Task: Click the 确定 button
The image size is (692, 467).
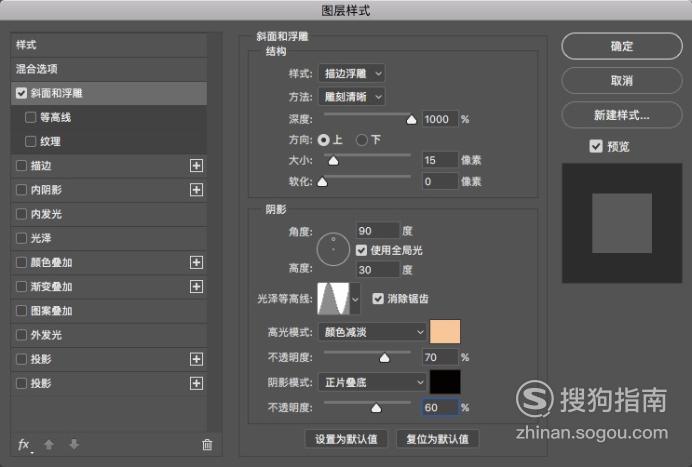Action: (622, 46)
